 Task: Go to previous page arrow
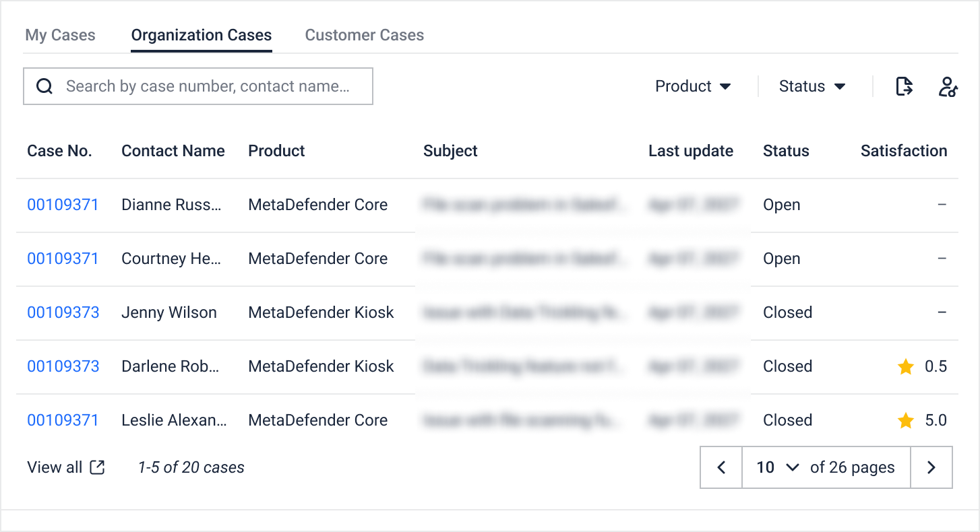pos(721,467)
